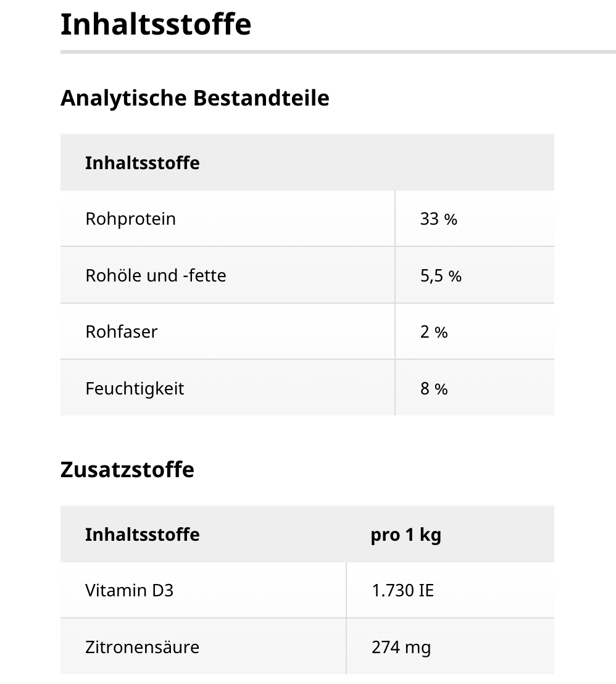Viewport: 616px width, 684px height.
Task: Click the Zusatzstoffe subheading
Action: coord(127,470)
